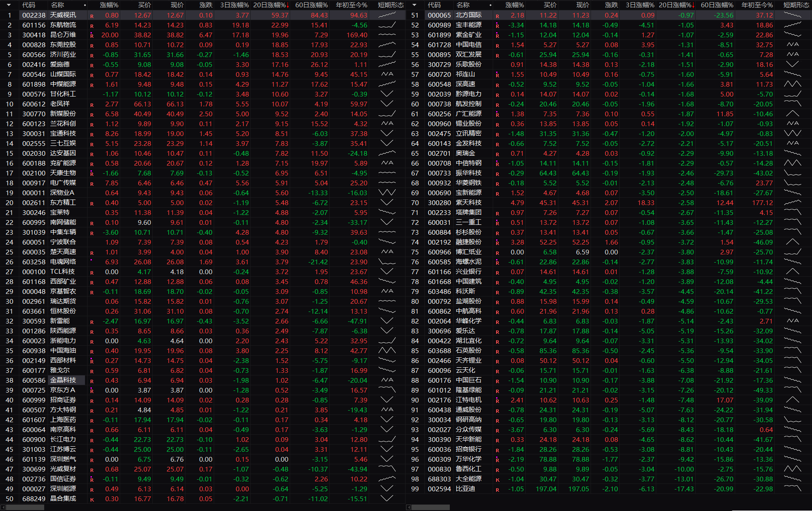Click the left table's 代码 column header
The image size is (812, 511).
click(29, 5)
